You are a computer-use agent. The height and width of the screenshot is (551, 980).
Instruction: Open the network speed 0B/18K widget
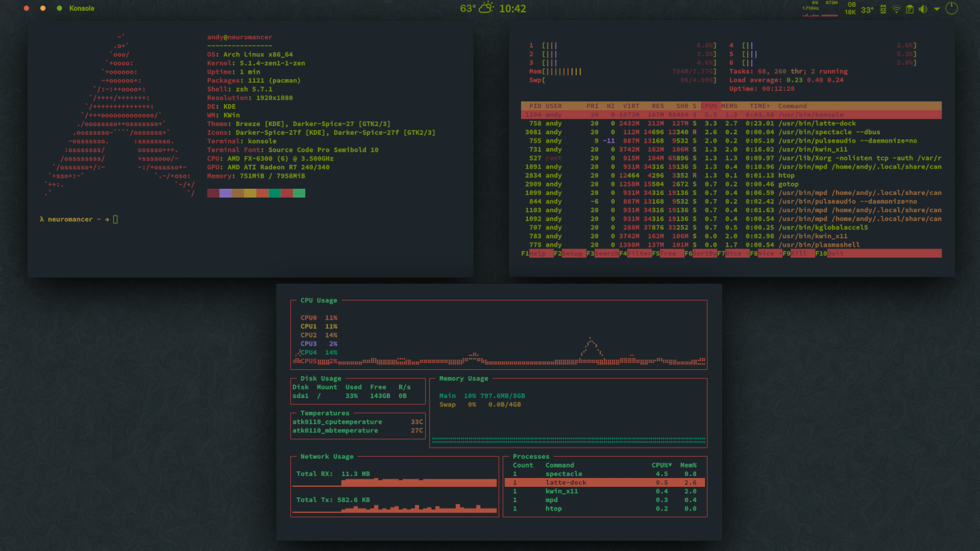(850, 8)
